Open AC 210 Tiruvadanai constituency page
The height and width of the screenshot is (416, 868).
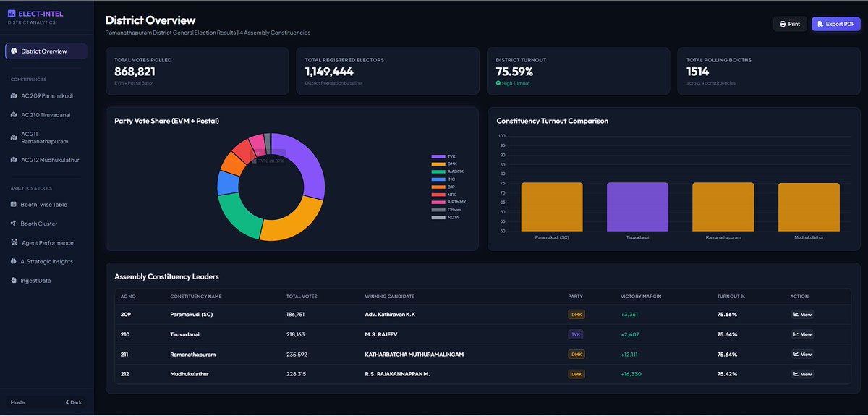46,114
